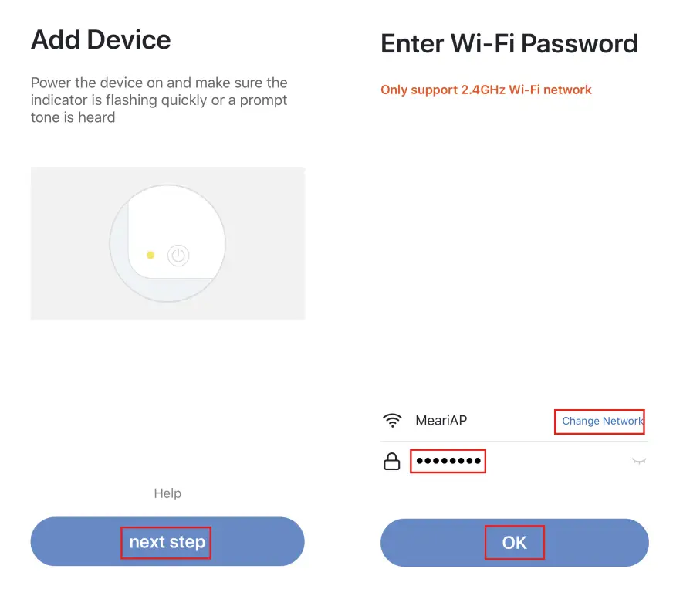Image resolution: width=700 pixels, height=596 pixels.
Task: Select the MeariAP network name
Action: (441, 421)
